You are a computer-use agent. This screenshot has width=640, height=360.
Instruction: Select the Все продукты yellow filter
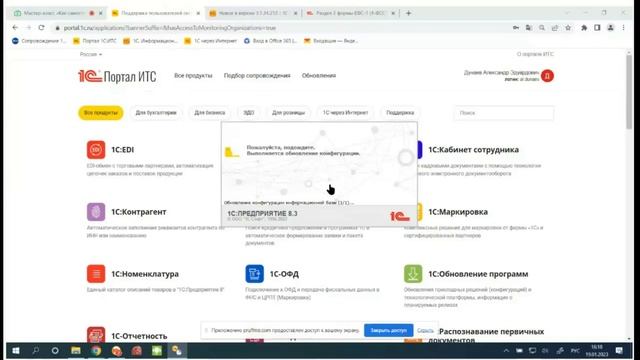tap(101, 113)
